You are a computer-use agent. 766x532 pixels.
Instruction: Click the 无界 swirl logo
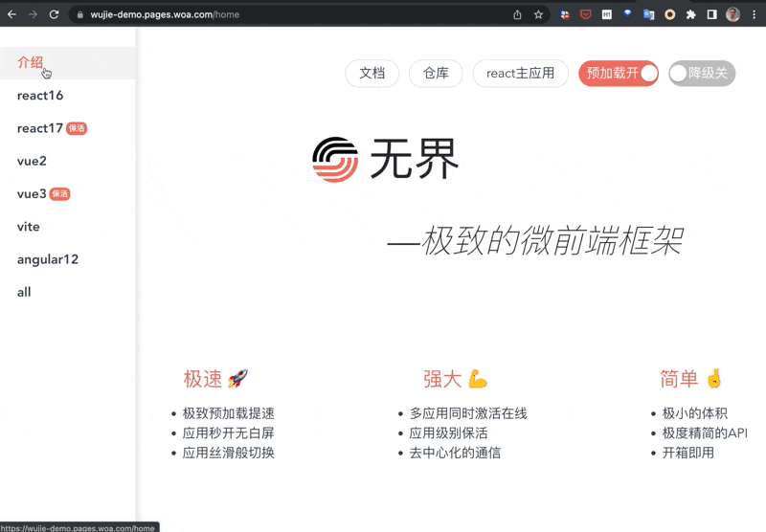[x=335, y=160]
